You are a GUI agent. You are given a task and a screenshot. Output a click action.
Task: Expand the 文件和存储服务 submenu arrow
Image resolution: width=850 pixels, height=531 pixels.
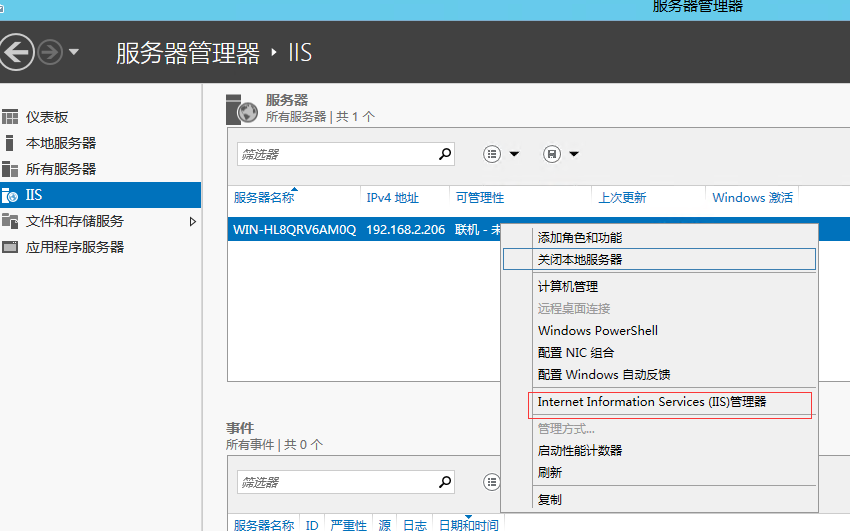pos(193,221)
